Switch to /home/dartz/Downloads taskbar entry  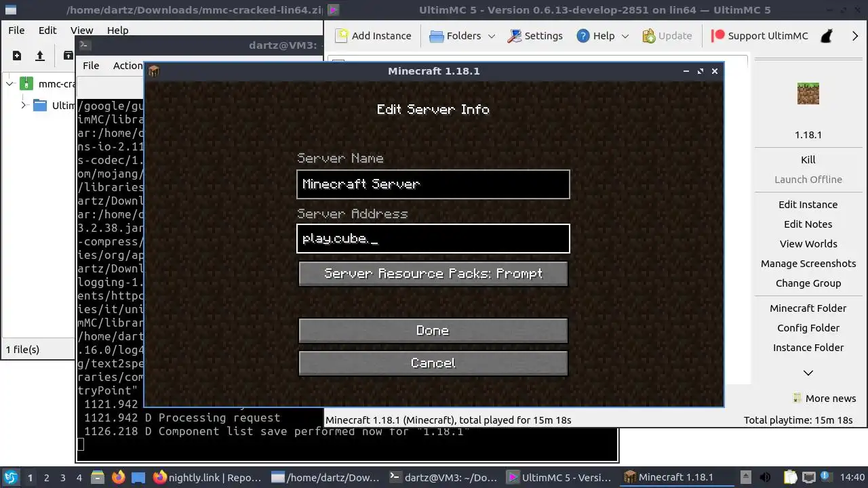tap(325, 477)
